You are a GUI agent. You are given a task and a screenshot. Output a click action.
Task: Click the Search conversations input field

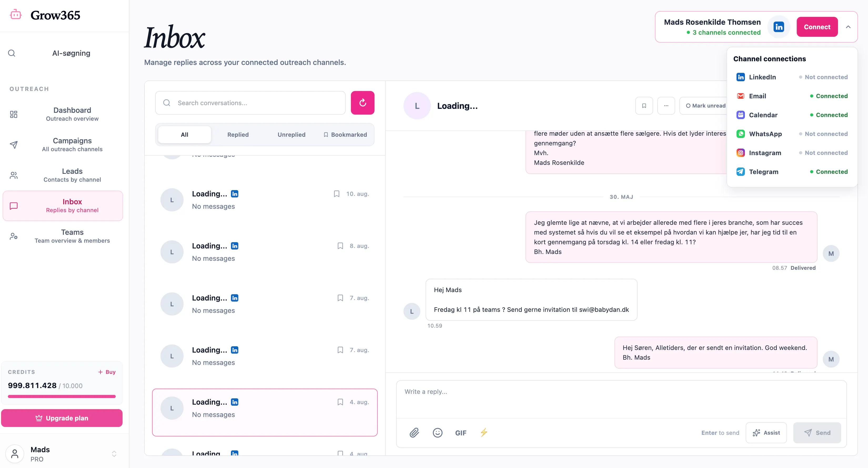(x=250, y=103)
